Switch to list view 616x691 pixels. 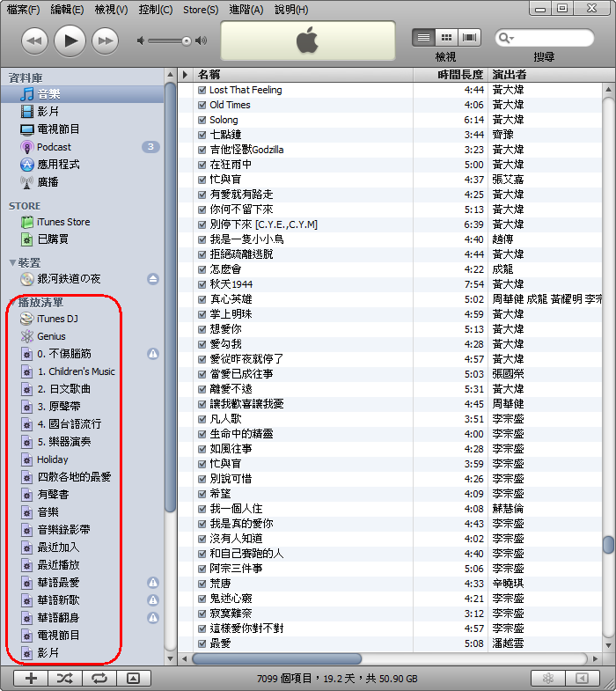tap(423, 38)
